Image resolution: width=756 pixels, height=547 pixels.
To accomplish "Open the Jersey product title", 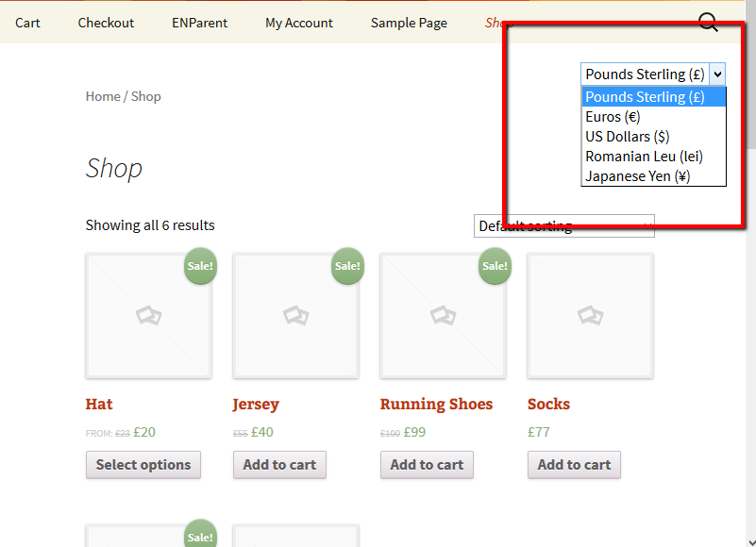I will 256,404.
